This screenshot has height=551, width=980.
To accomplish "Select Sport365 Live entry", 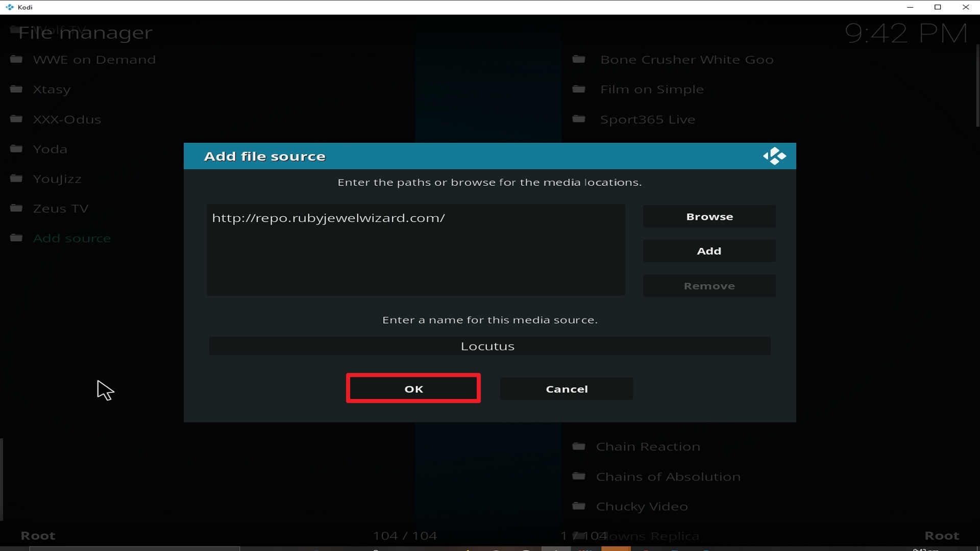I will 648,119.
